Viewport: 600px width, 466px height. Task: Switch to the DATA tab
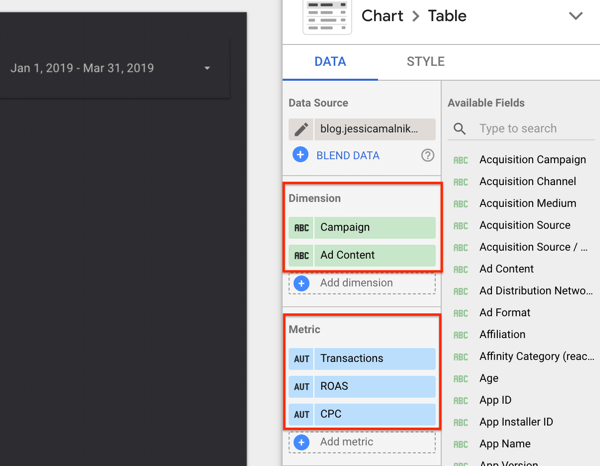(330, 62)
